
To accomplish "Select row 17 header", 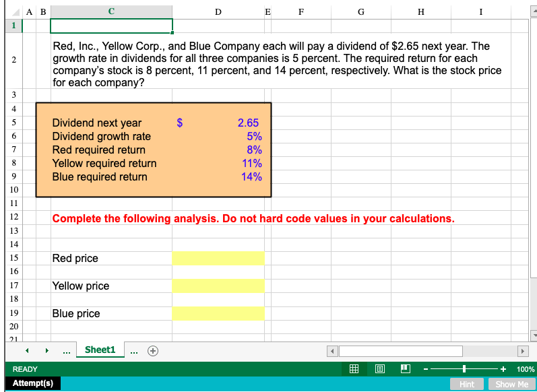I will [x=13, y=286].
